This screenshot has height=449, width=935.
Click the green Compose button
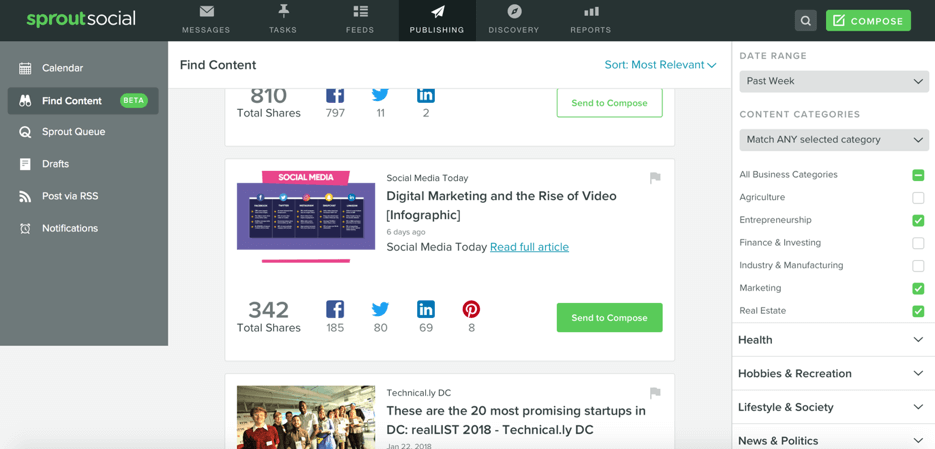pyautogui.click(x=868, y=21)
